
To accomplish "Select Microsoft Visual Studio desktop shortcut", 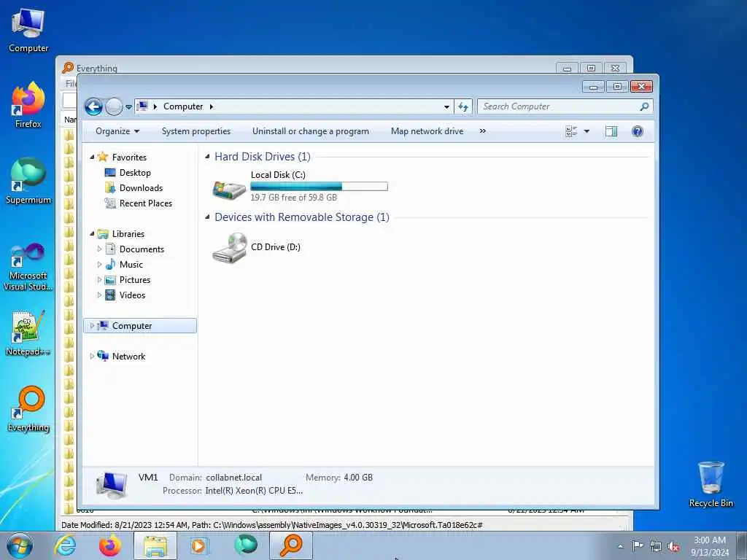I will pos(28,267).
